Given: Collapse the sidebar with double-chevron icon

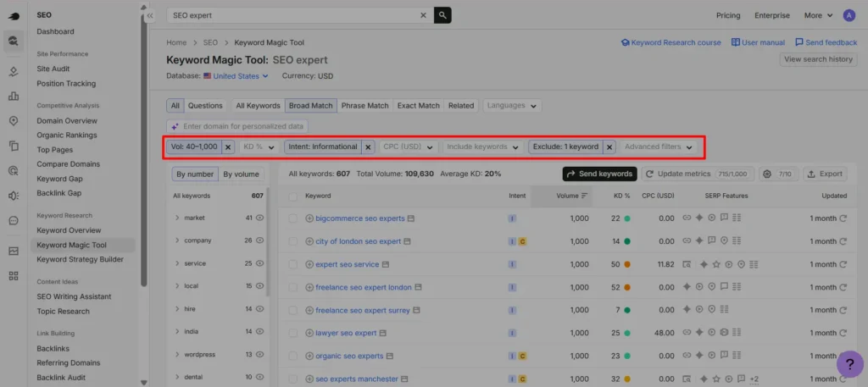Looking at the screenshot, I should 150,16.
